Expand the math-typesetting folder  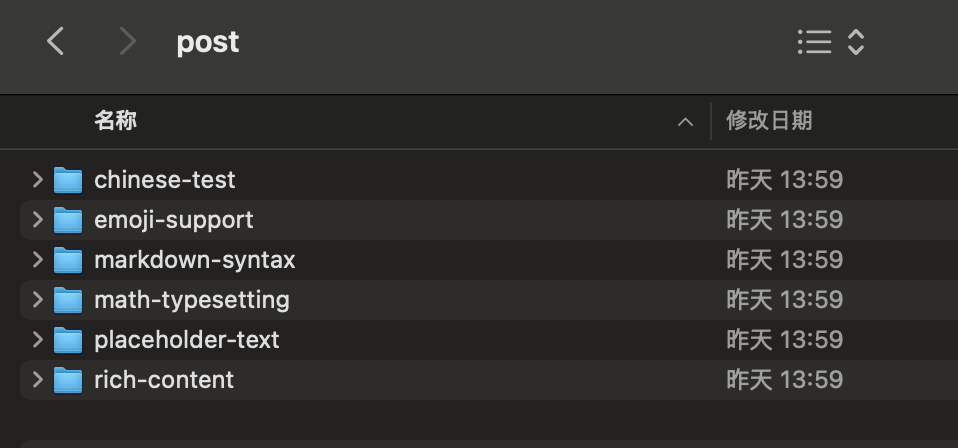click(x=37, y=300)
